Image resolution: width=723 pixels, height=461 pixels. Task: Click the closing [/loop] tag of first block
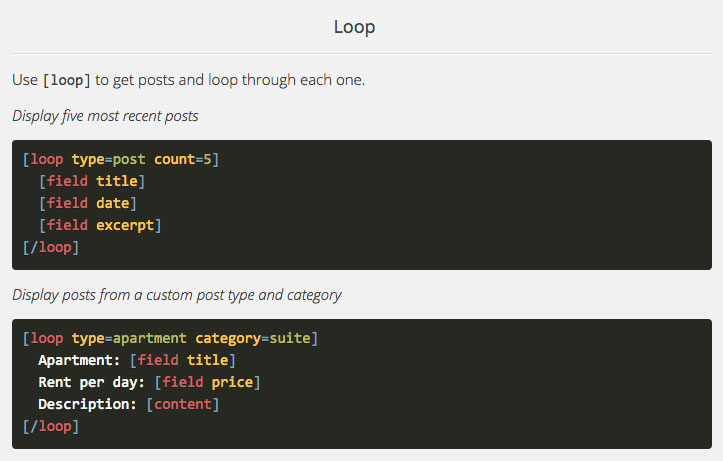pos(50,247)
